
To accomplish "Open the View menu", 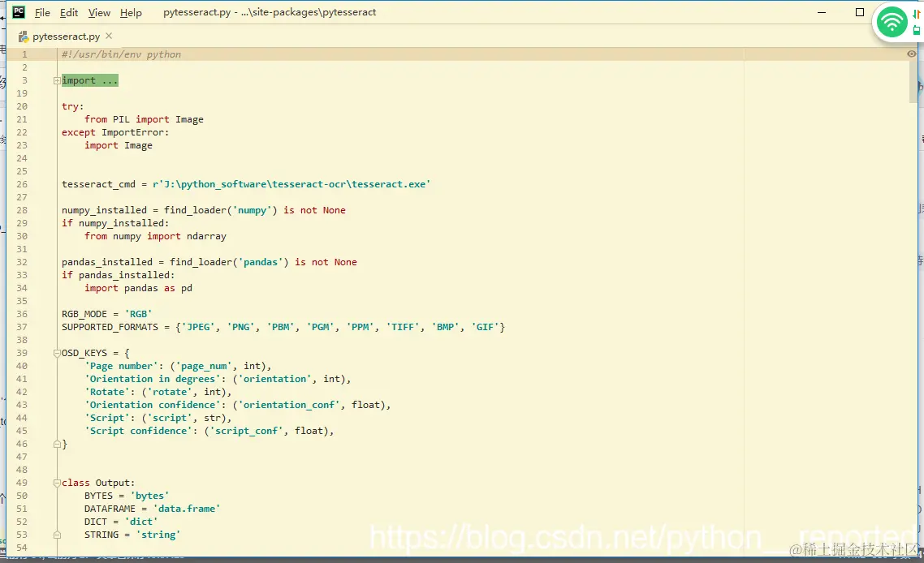I will (99, 12).
